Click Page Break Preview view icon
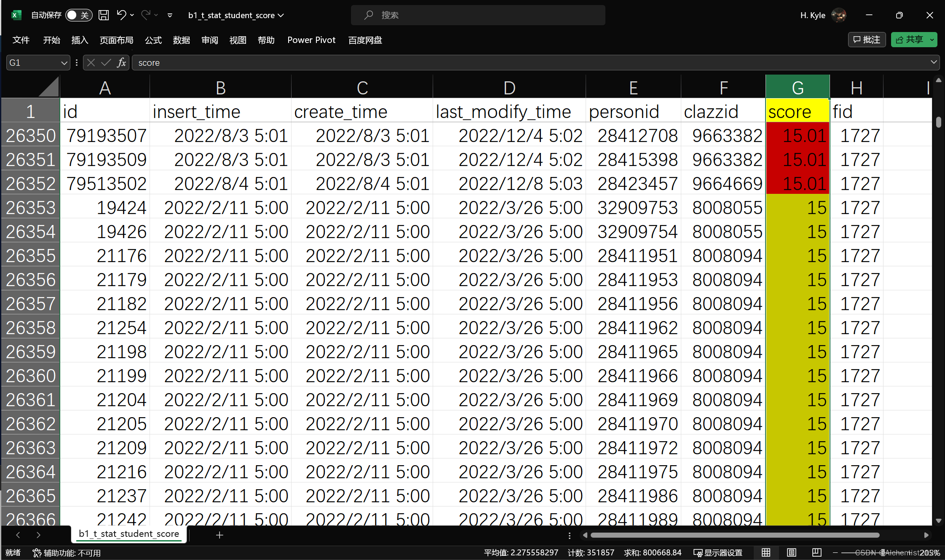945x560 pixels. pyautogui.click(x=817, y=552)
